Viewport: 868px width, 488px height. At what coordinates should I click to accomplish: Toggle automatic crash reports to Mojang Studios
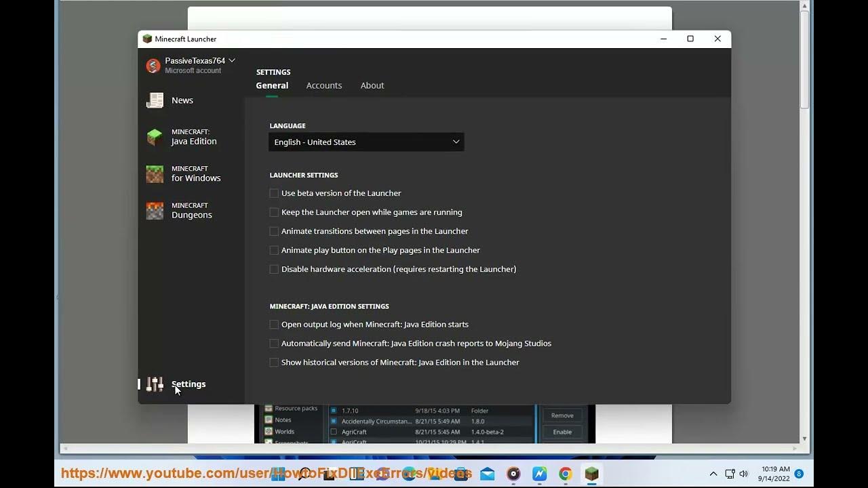click(x=274, y=344)
